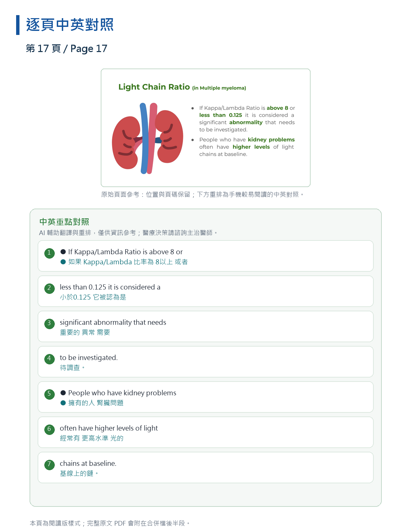Click the green number 5 badge
Image resolution: width=411 pixels, height=532 pixels.
pos(49,394)
